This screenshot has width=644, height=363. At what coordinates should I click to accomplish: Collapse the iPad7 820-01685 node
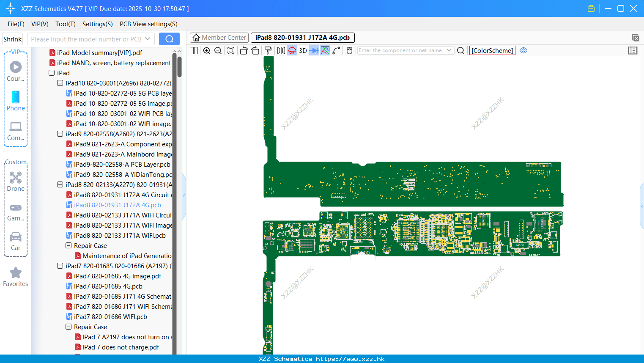60,266
